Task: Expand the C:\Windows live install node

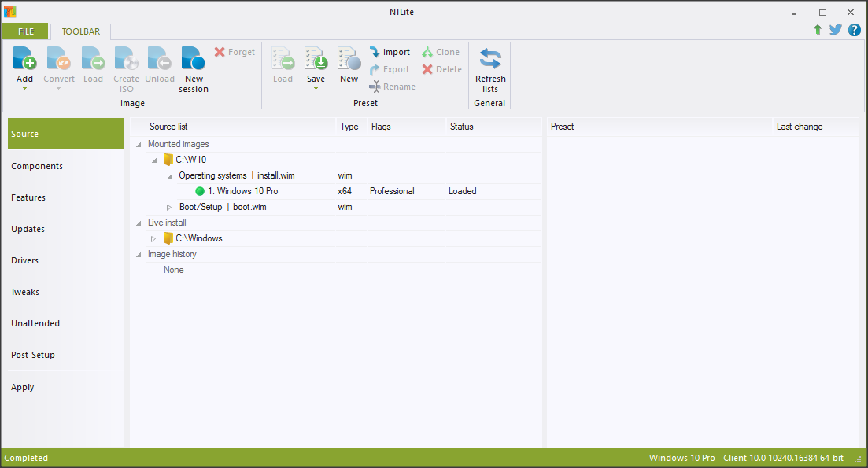Action: tap(153, 238)
